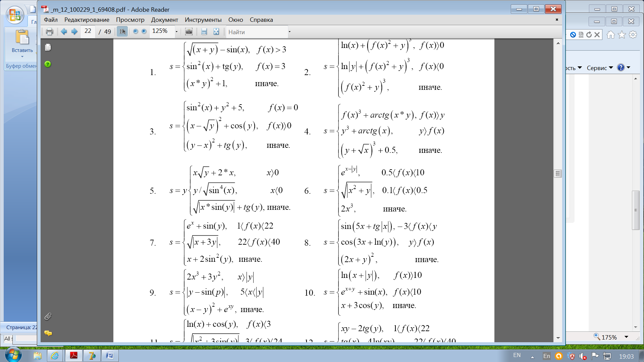Click the browser Favorites star icon
Image resolution: width=644 pixels, height=362 pixels.
[622, 35]
